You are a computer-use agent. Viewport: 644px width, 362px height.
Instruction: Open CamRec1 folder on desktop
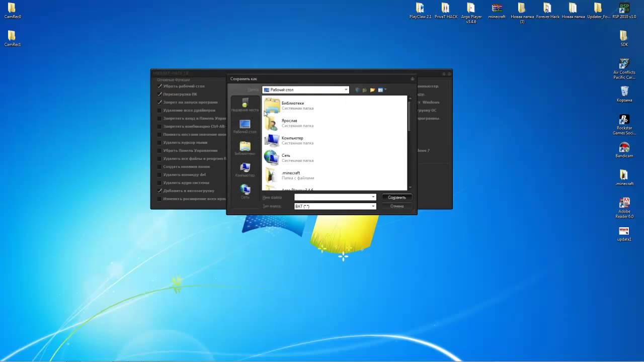[12, 38]
